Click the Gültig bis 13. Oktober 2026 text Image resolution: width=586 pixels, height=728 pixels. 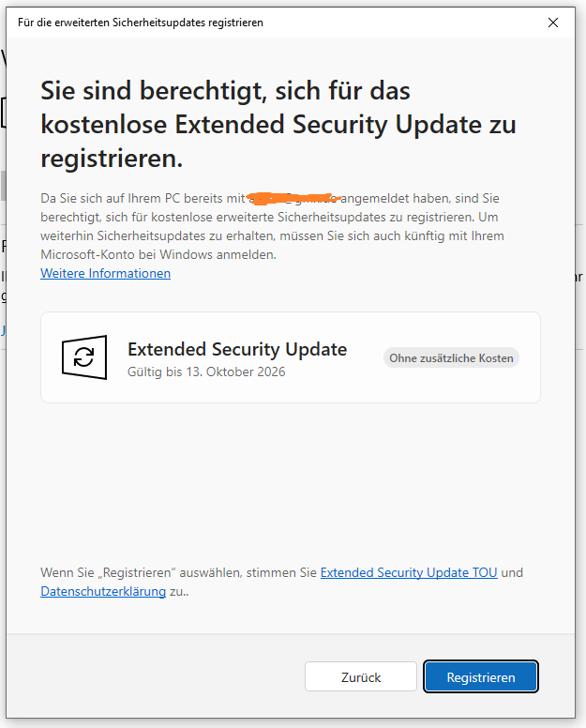coord(206,372)
